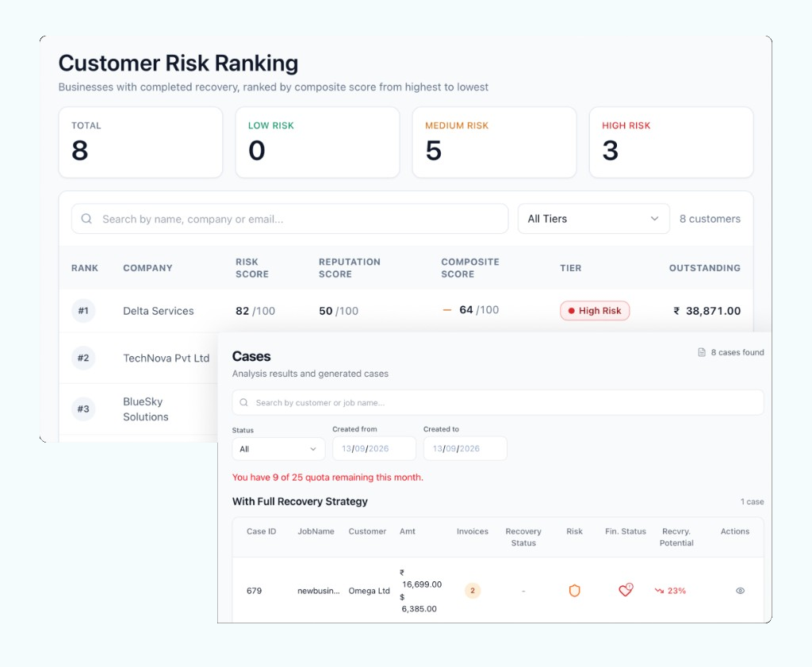Click the With Full Recovery Strategy heading
This screenshot has height=667, width=812.
coord(300,501)
